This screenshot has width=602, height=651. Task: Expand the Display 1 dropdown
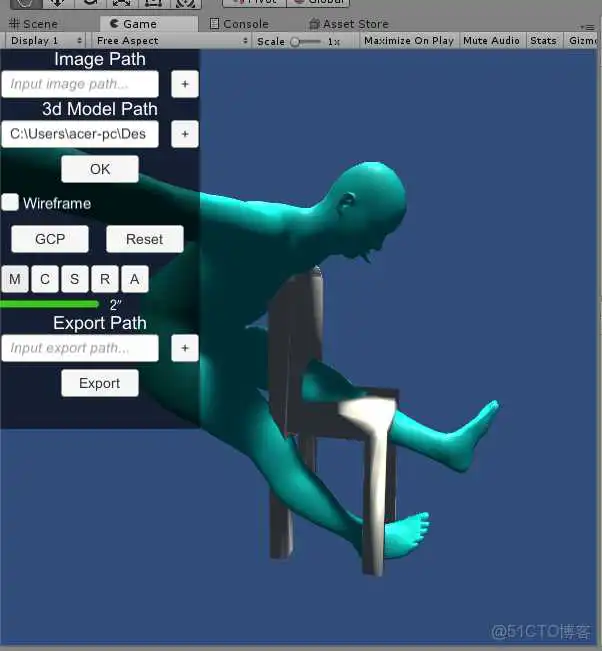pyautogui.click(x=45, y=41)
